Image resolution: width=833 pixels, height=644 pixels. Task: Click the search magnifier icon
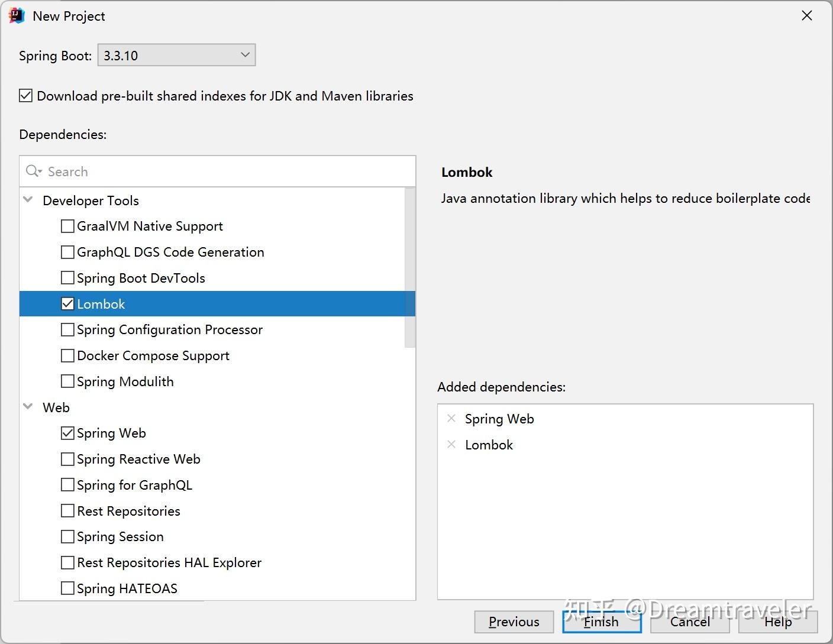pos(33,171)
